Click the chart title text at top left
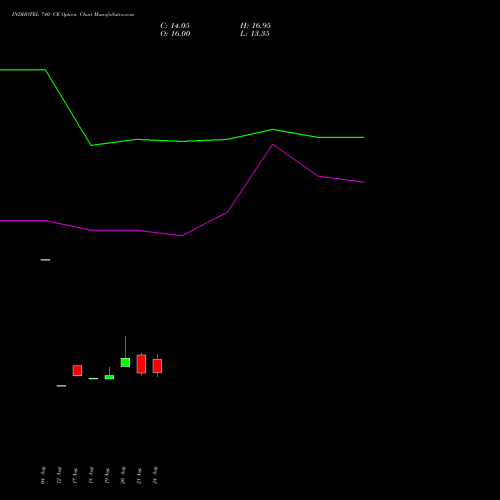 coord(73,15)
